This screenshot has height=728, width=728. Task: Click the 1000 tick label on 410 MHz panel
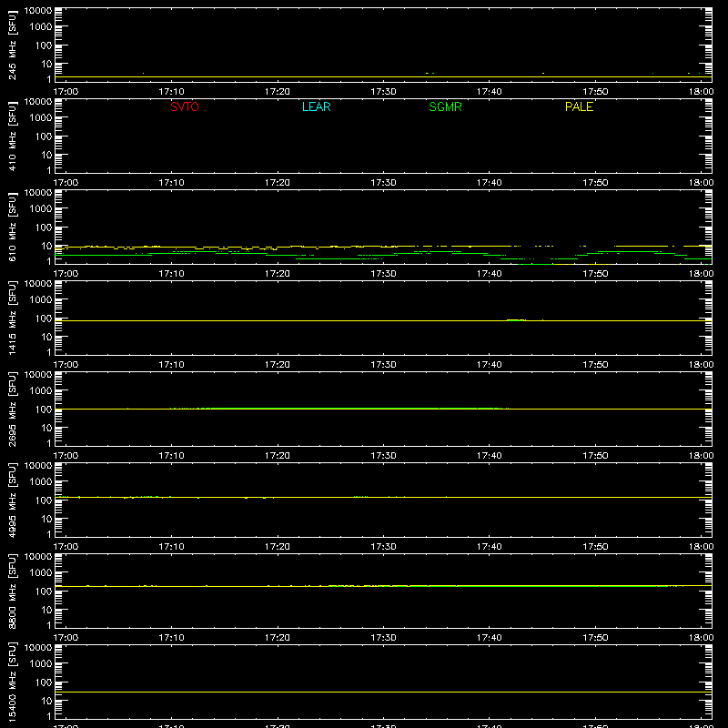tap(41, 117)
